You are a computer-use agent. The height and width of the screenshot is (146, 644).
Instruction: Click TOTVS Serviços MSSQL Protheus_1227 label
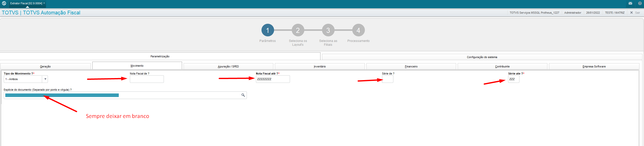pyautogui.click(x=534, y=13)
